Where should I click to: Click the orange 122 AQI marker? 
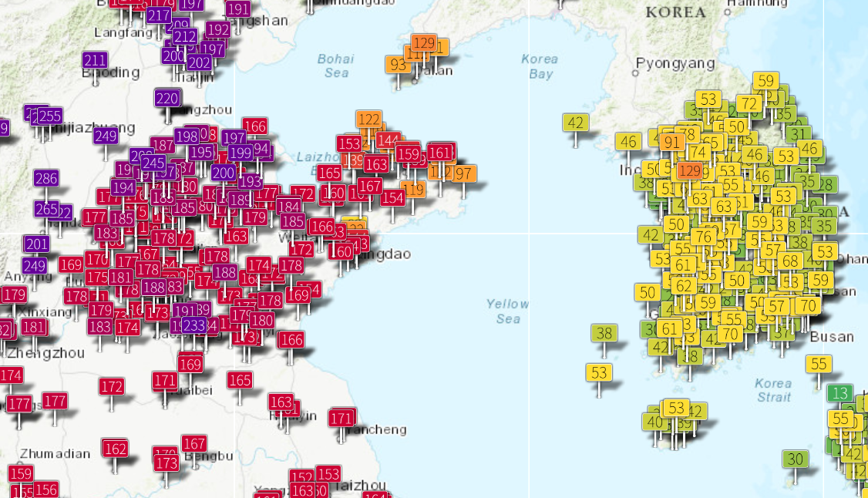(x=369, y=119)
